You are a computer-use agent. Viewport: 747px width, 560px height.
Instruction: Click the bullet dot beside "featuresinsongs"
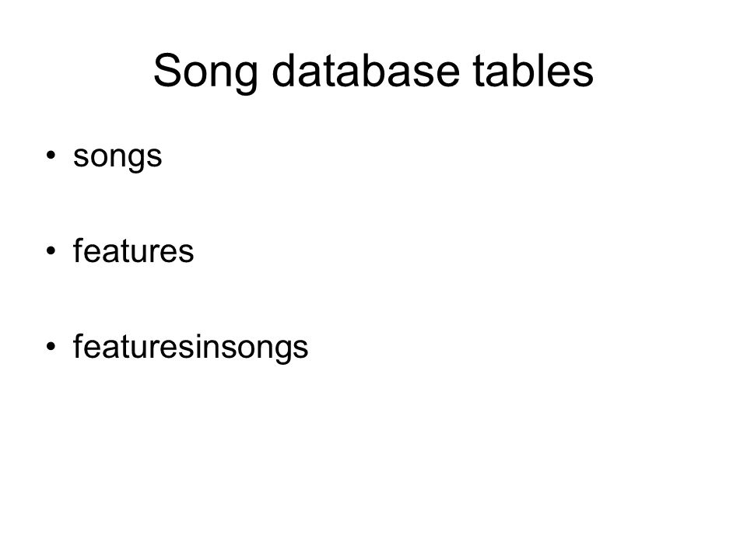point(51,346)
